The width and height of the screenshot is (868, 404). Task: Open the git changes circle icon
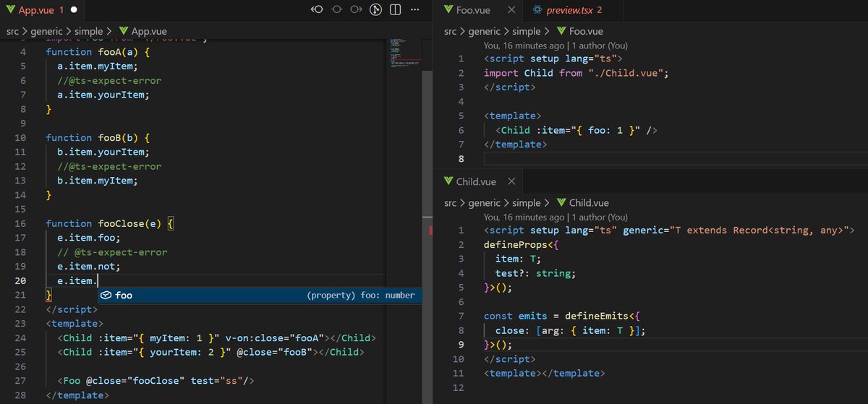coord(375,10)
